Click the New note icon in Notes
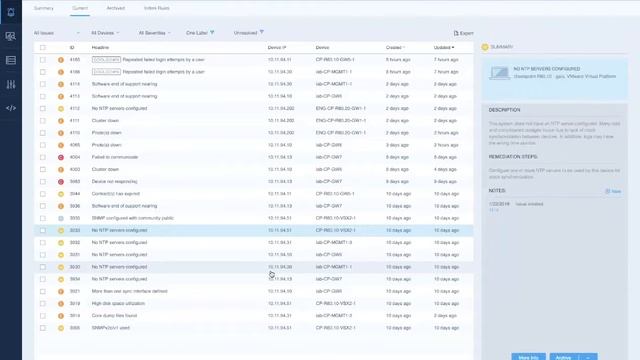Screen dimensions: 640x360 (x=607, y=191)
